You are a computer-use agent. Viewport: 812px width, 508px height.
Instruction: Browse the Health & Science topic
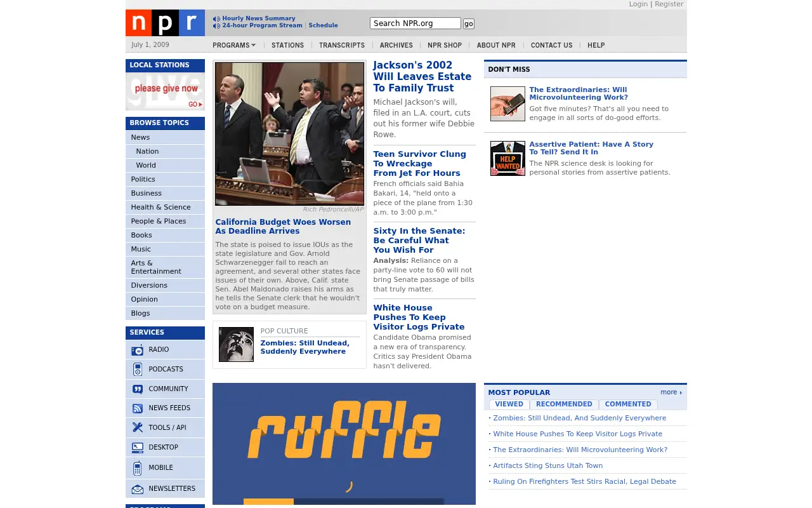pos(165,207)
